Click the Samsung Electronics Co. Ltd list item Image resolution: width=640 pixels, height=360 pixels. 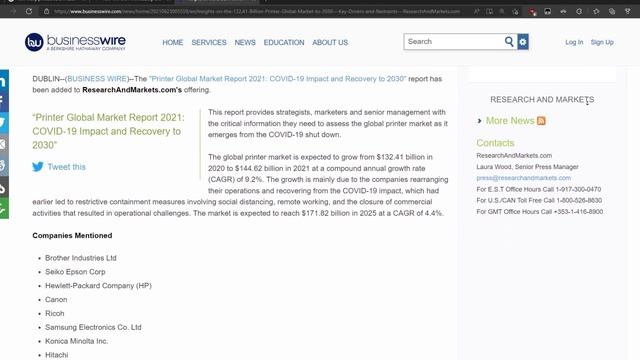pyautogui.click(x=93, y=327)
